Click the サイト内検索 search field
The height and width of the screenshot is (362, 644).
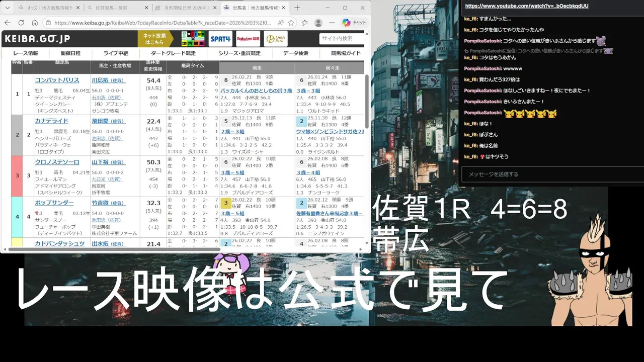point(342,38)
